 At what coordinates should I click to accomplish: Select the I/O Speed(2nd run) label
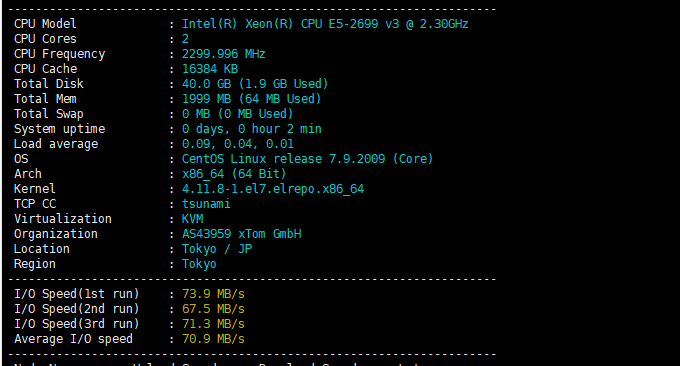point(77,309)
